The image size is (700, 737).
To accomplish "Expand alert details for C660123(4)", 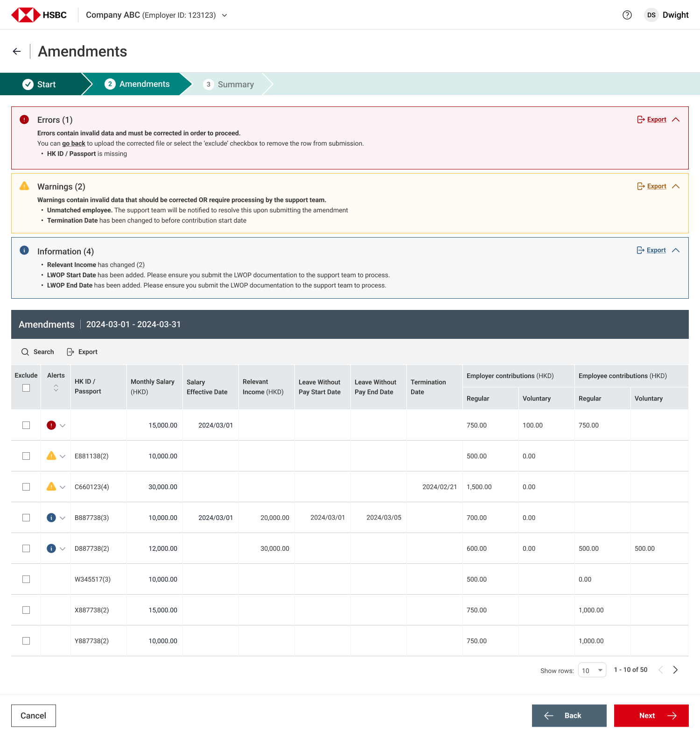I will [x=63, y=487].
